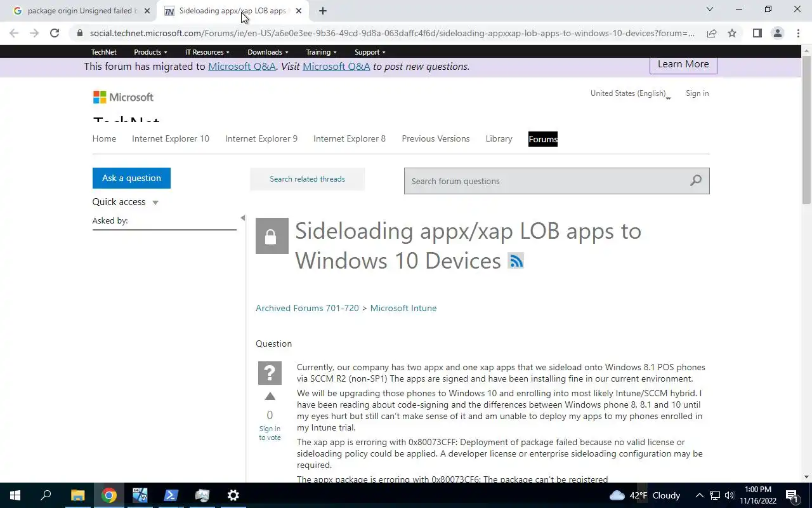This screenshot has width=812, height=508.
Task: Click the magnifier icon in forum search
Action: coord(696,181)
